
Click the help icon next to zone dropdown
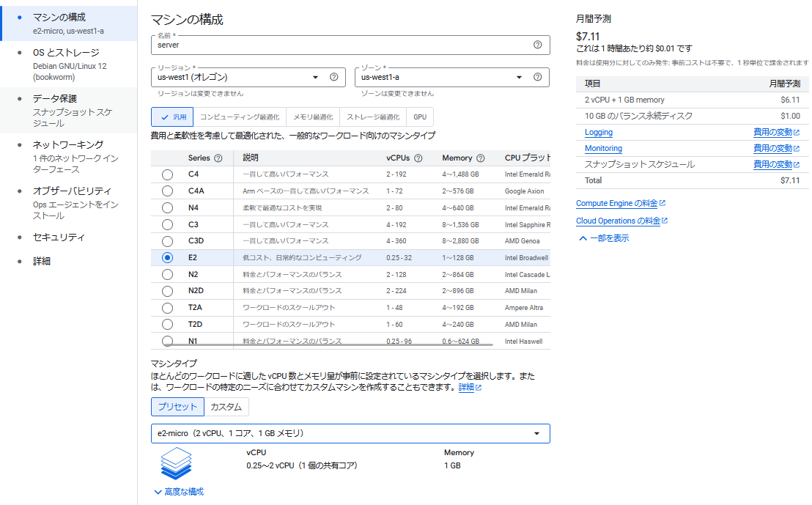coord(537,77)
